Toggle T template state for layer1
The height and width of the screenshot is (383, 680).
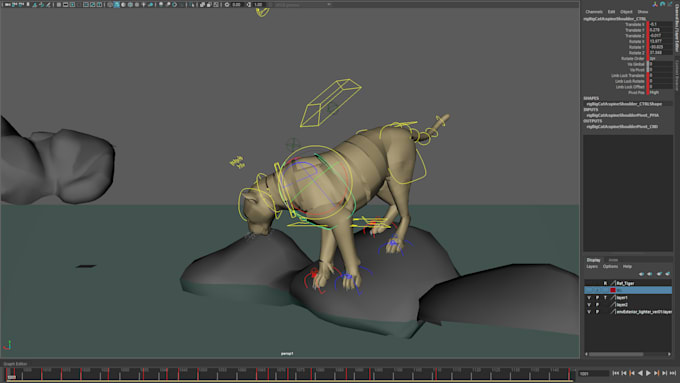pos(605,298)
